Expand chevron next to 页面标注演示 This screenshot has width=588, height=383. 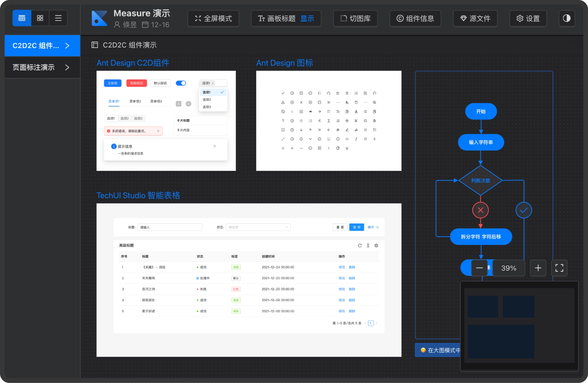pos(67,67)
